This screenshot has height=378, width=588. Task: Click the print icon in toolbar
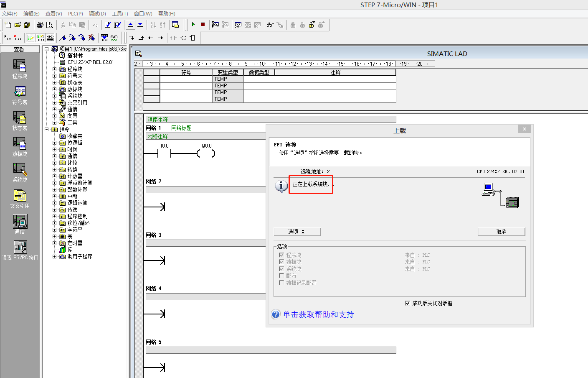tap(40, 25)
